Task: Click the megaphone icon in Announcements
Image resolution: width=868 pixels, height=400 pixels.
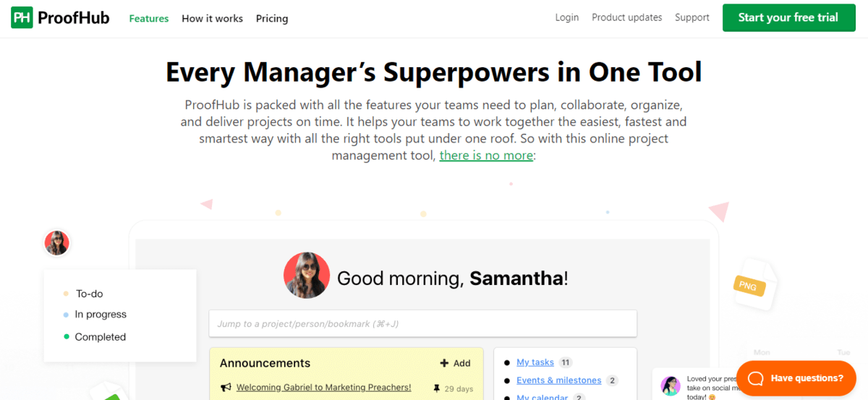Action: 226,388
